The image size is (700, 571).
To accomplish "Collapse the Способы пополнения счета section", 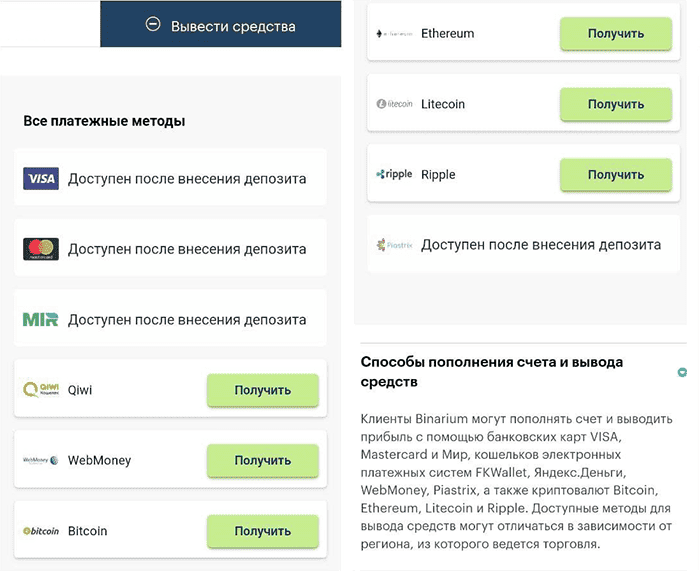I will pos(682,372).
